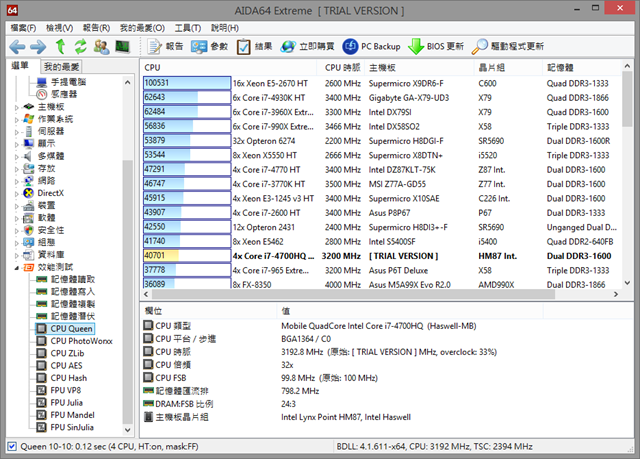Select the 資料庫 database tree icon
Viewport: 640px width, 459px height.
click(x=29, y=255)
